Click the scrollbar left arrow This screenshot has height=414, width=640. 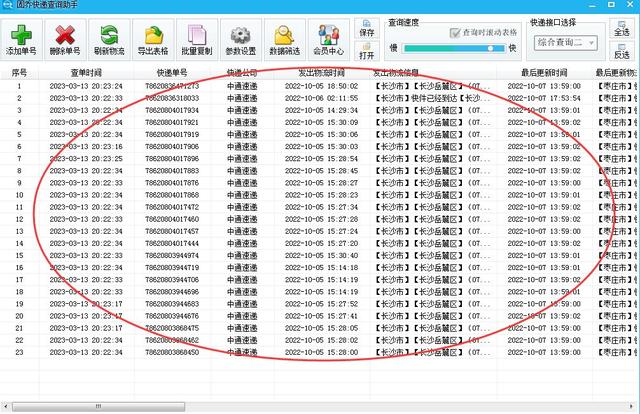pos(5,406)
